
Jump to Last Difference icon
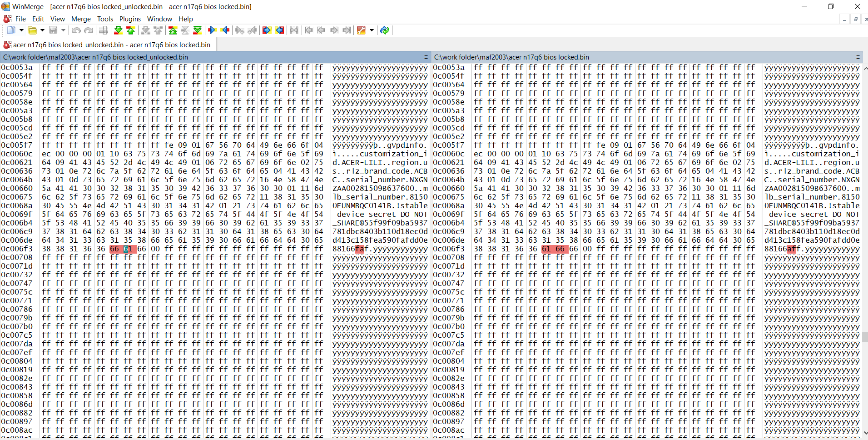pyautogui.click(x=198, y=30)
